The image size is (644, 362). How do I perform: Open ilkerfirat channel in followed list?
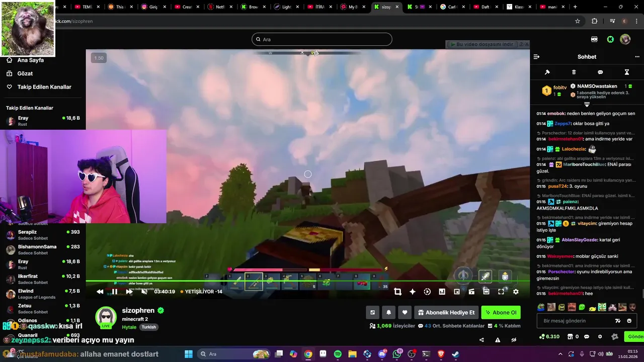[43, 279]
